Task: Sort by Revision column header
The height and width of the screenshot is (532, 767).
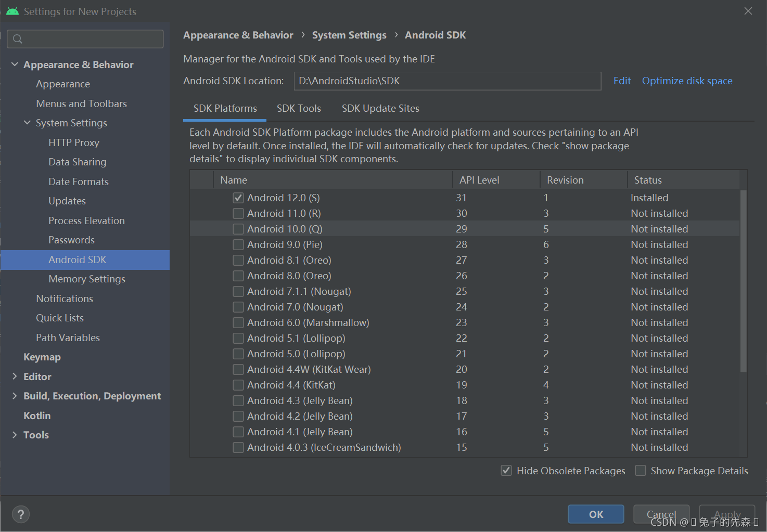Action: tap(584, 180)
